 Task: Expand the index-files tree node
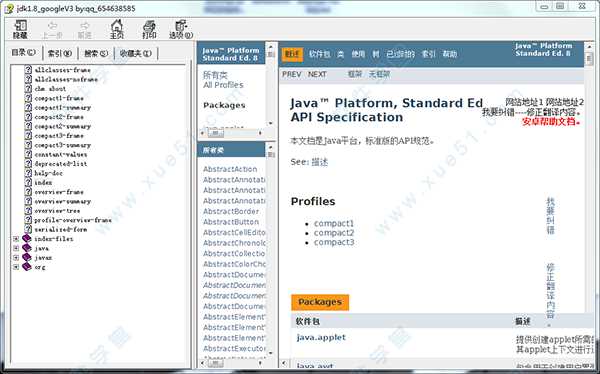pyautogui.click(x=16, y=238)
